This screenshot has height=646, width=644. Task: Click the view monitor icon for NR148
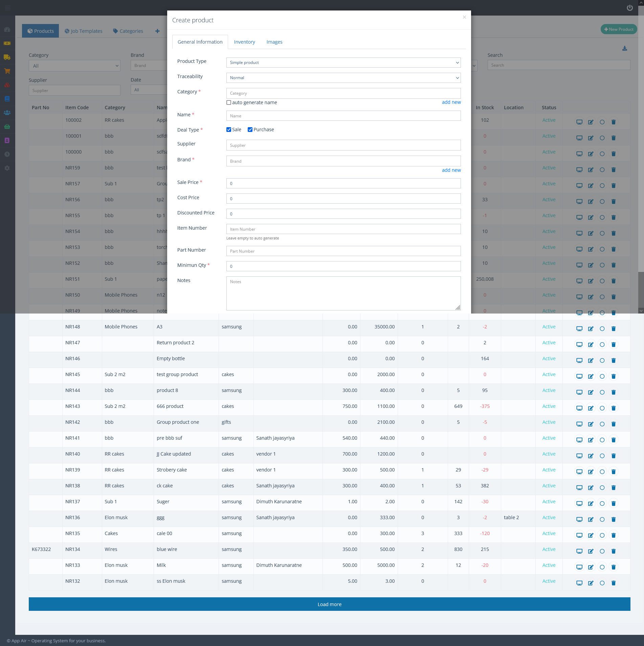579,328
